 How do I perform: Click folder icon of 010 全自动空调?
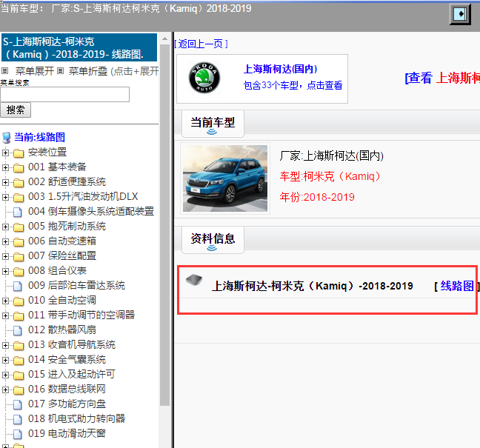click(19, 301)
